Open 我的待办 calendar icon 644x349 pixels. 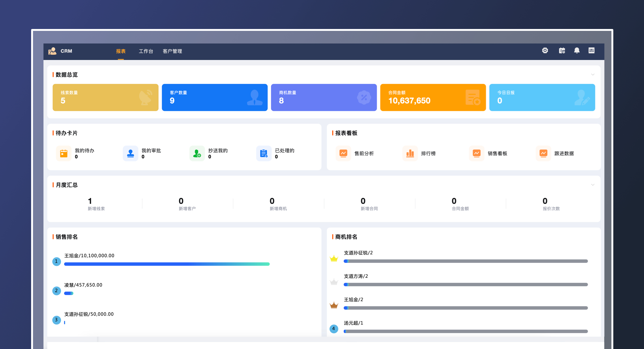click(64, 153)
